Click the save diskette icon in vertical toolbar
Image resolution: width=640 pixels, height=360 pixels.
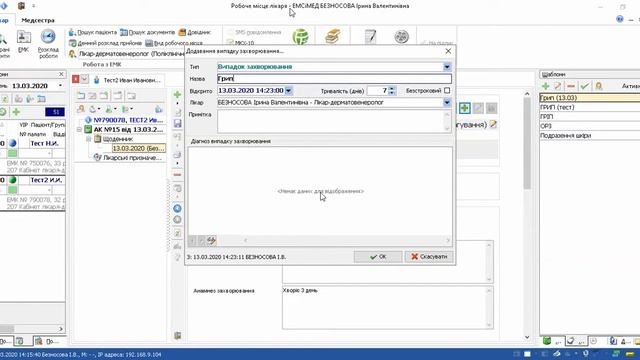point(177,123)
